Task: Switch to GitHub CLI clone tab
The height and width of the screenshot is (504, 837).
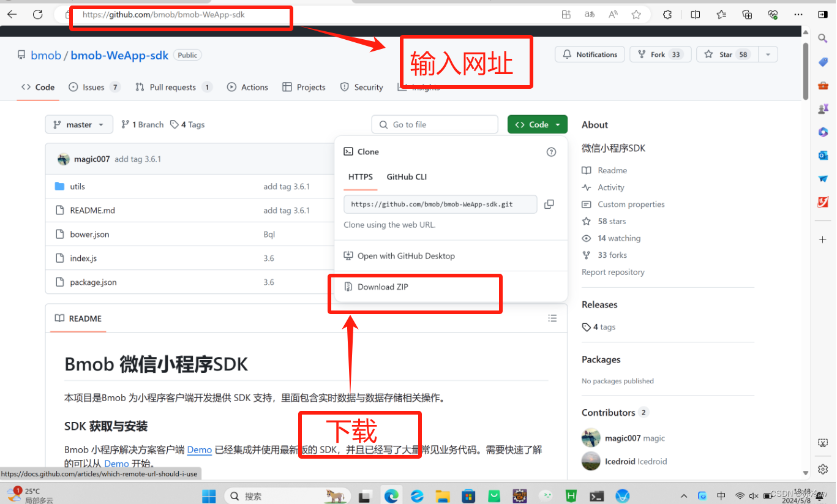Action: [407, 176]
